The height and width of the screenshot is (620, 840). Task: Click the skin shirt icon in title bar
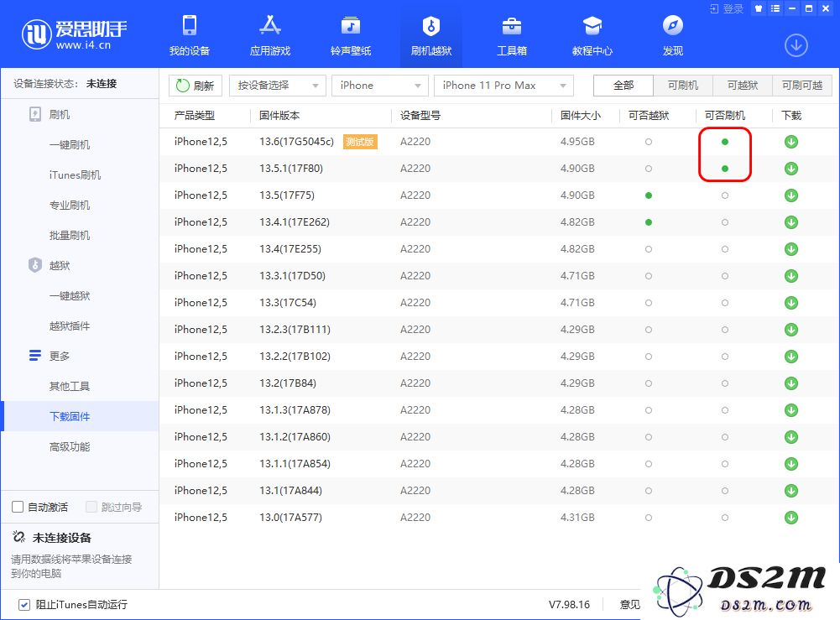(758, 8)
